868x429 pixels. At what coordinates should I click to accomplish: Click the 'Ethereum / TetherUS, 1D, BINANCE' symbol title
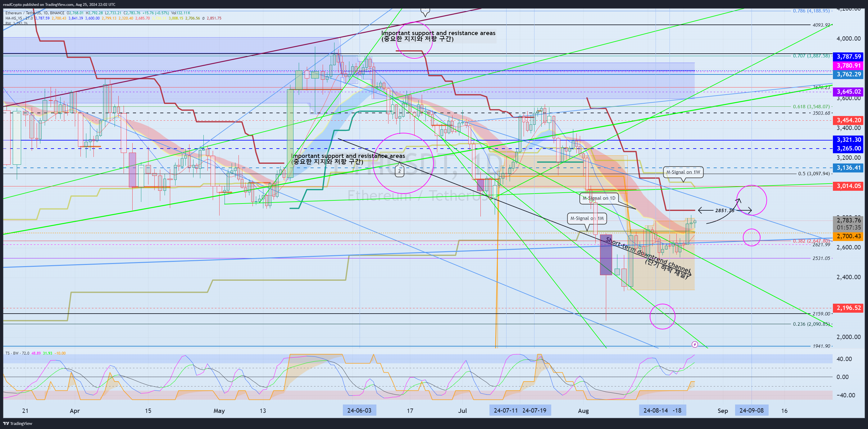(35, 13)
